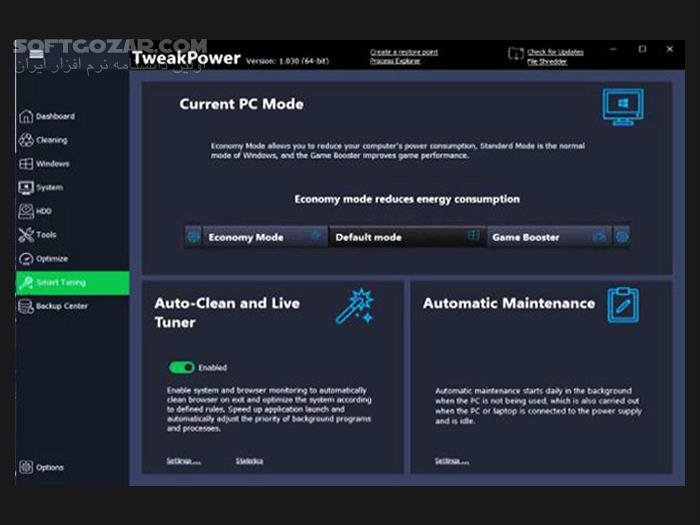Click the HDD drive icon
Image resolution: width=700 pixels, height=525 pixels.
[x=26, y=211]
